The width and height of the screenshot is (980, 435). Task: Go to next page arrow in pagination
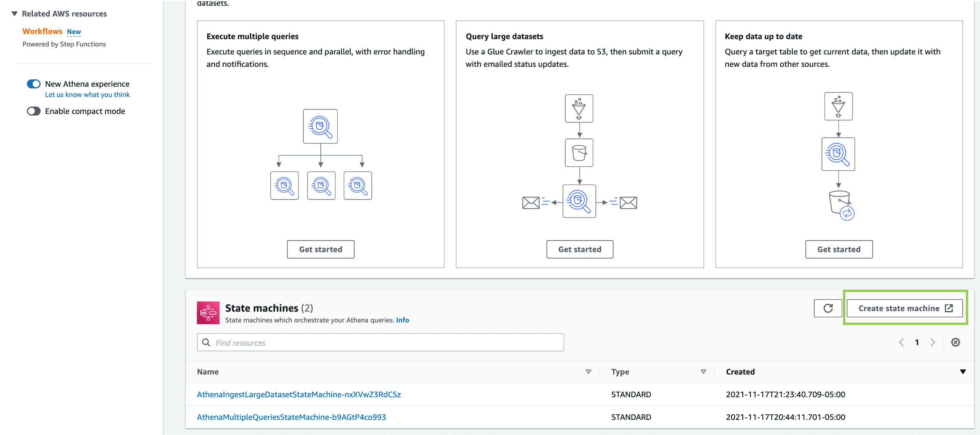point(932,342)
